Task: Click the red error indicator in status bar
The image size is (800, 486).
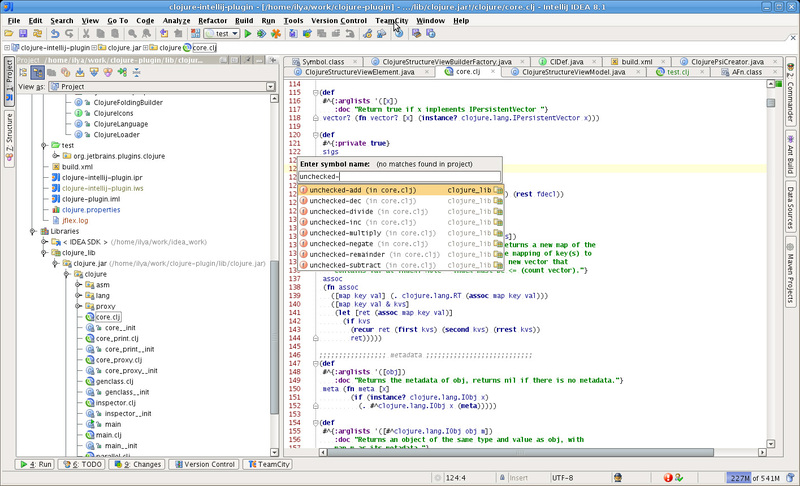Action: (668, 478)
